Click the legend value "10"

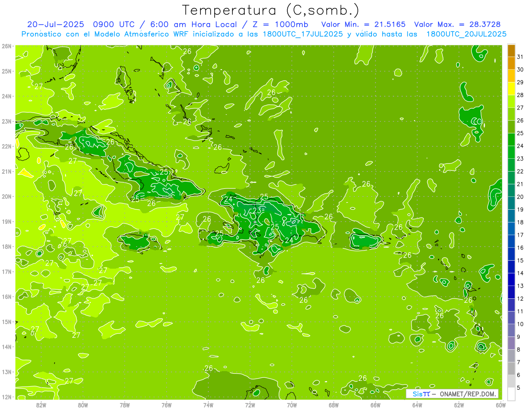tap(520, 324)
